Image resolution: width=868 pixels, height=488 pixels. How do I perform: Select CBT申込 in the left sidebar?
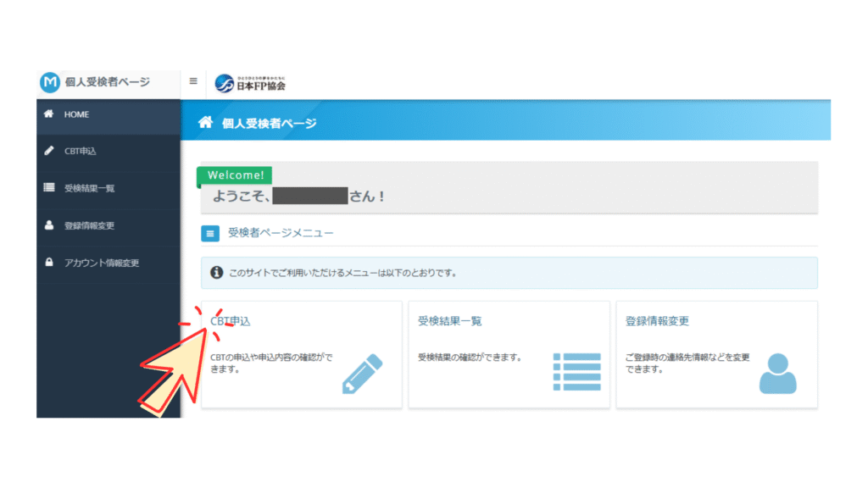pyautogui.click(x=81, y=151)
